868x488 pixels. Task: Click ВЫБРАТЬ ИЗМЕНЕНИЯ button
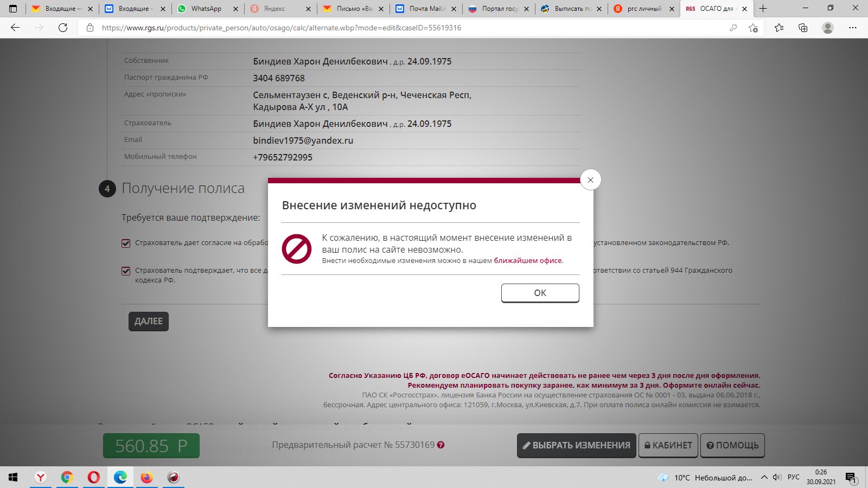pyautogui.click(x=576, y=445)
